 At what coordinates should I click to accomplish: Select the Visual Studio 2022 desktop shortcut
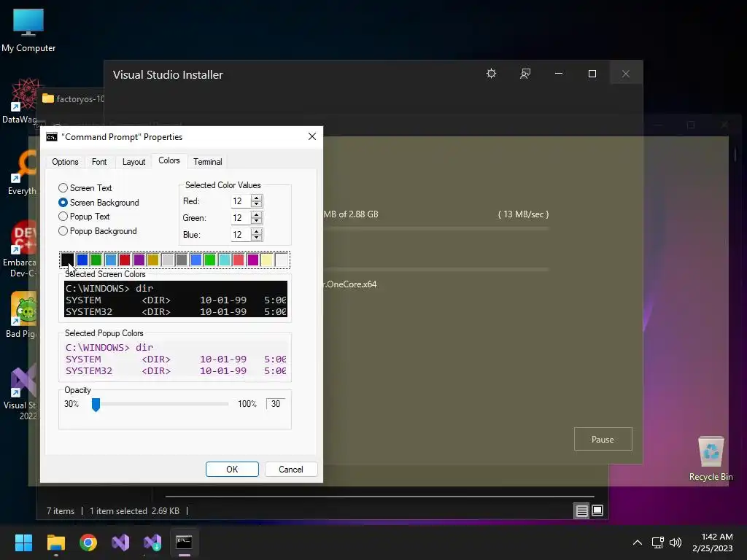(20, 392)
